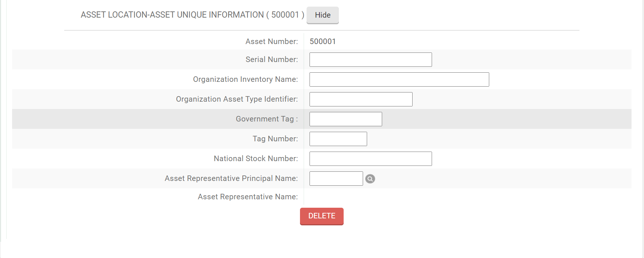Click the National Stock Number input
Viewport: 644px width, 258px height.
[x=370, y=159]
